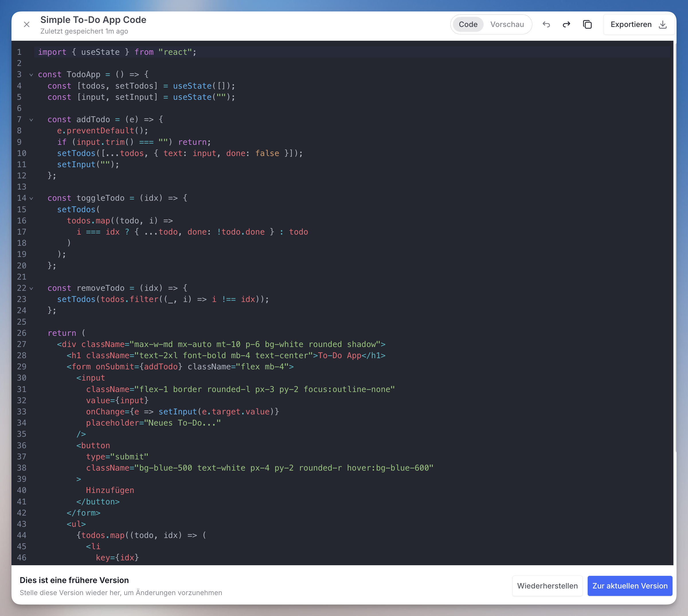
Task: Click the Hinzufügen text on line 40
Action: 110,490
